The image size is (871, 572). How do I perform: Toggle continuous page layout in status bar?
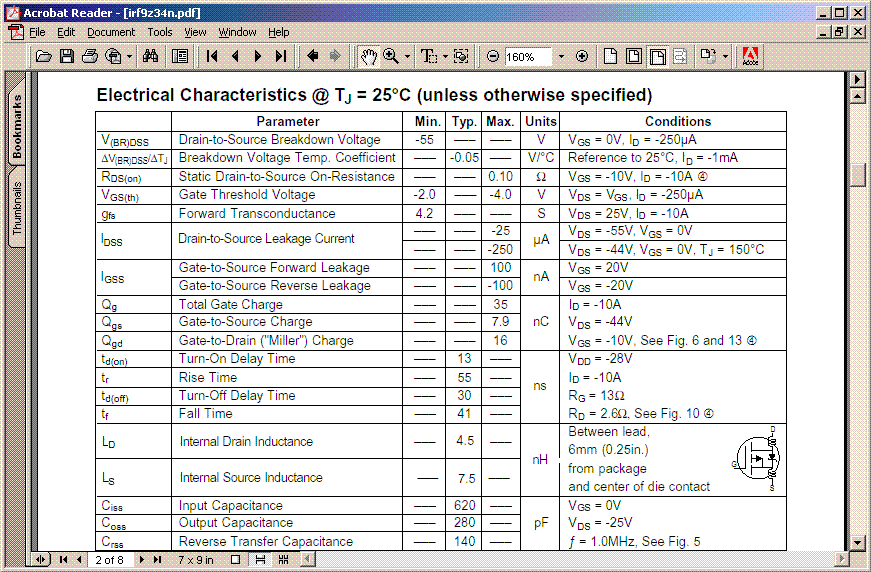pos(260,560)
